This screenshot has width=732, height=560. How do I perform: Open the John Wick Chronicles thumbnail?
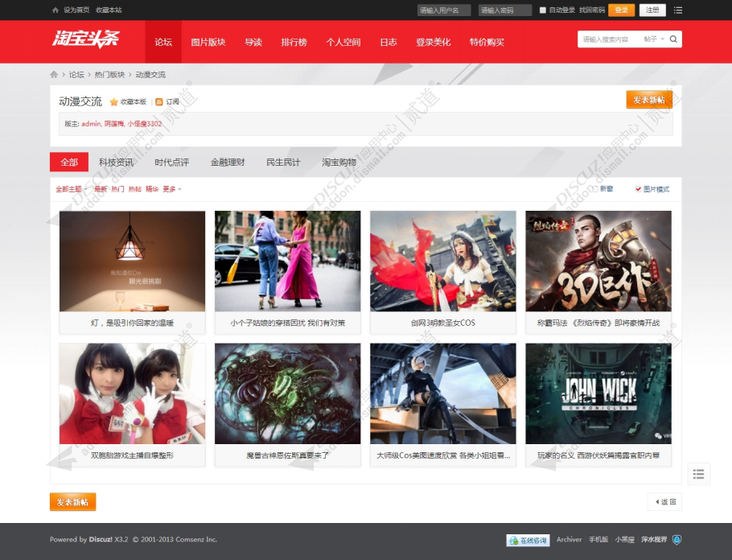[598, 393]
